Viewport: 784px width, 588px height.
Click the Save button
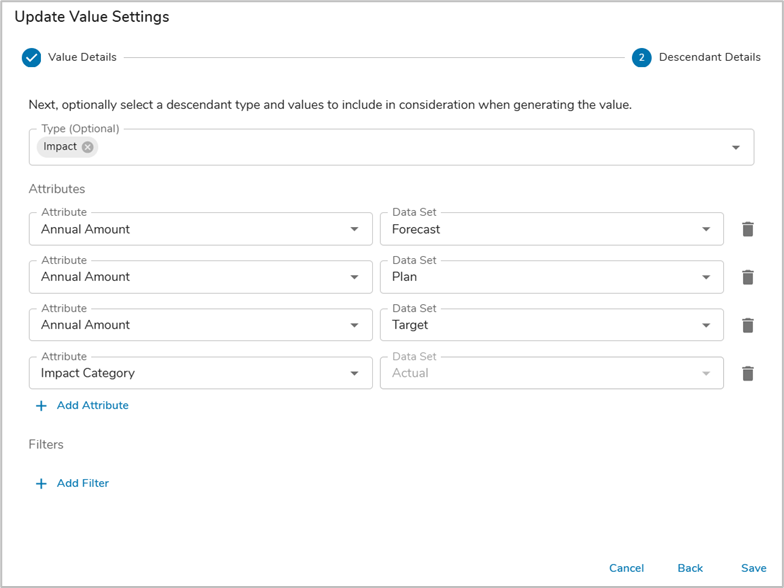click(753, 568)
